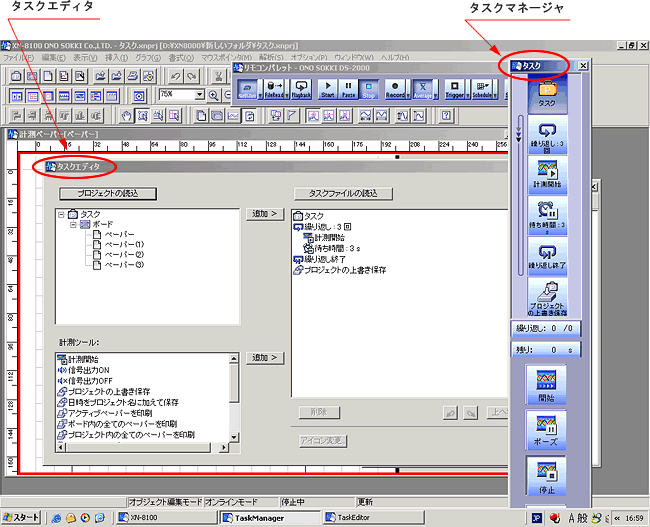Click the プロジェクトの読込 button
The image size is (650, 527).
[x=100, y=193]
